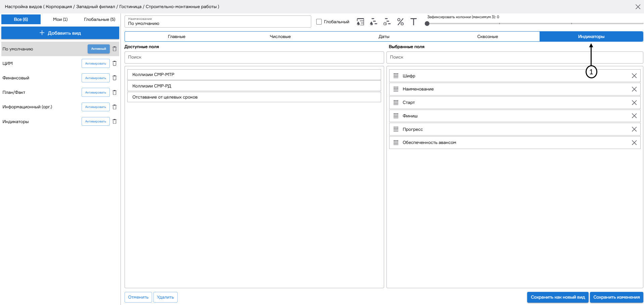Image resolution: width=644 pixels, height=305 pixels.
Task: Click the drag handle of Прогресс field
Action: pos(396,129)
